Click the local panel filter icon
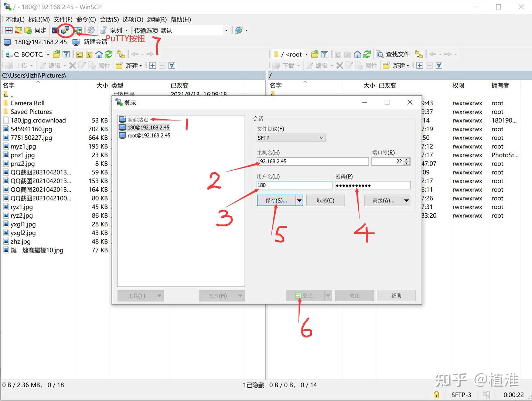This screenshot has height=401, width=532. [66, 54]
